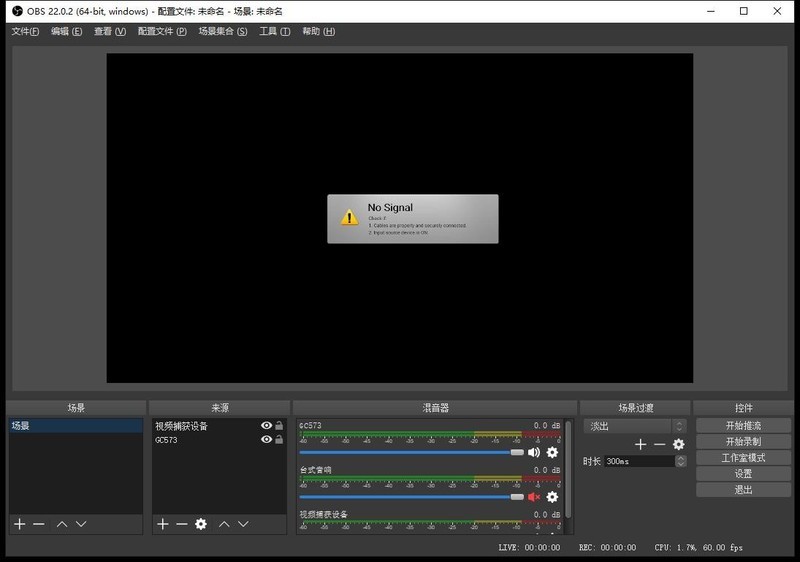Add a scene transition with plus icon
The image size is (800, 562).
pyautogui.click(x=641, y=444)
